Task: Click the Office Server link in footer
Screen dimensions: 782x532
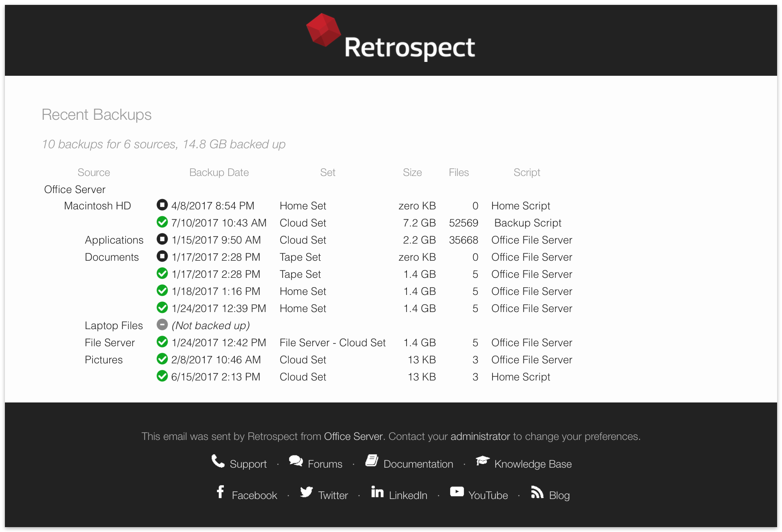Action: pyautogui.click(x=354, y=436)
